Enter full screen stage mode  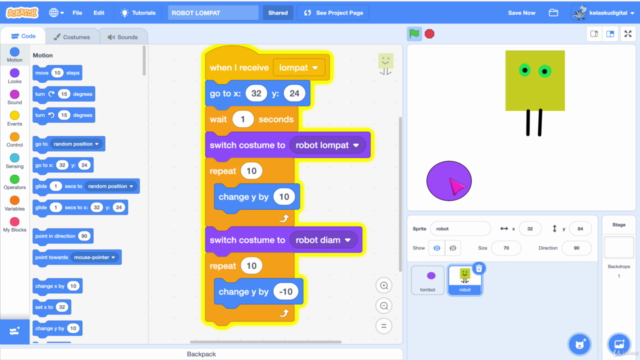tap(628, 34)
